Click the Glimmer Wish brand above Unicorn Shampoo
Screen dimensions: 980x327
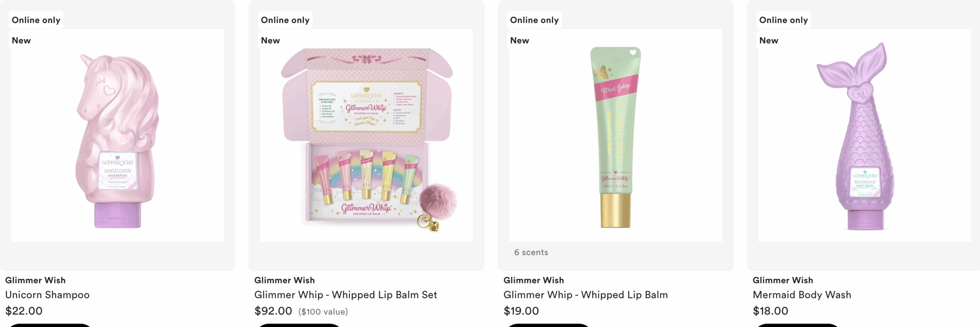pos(35,280)
